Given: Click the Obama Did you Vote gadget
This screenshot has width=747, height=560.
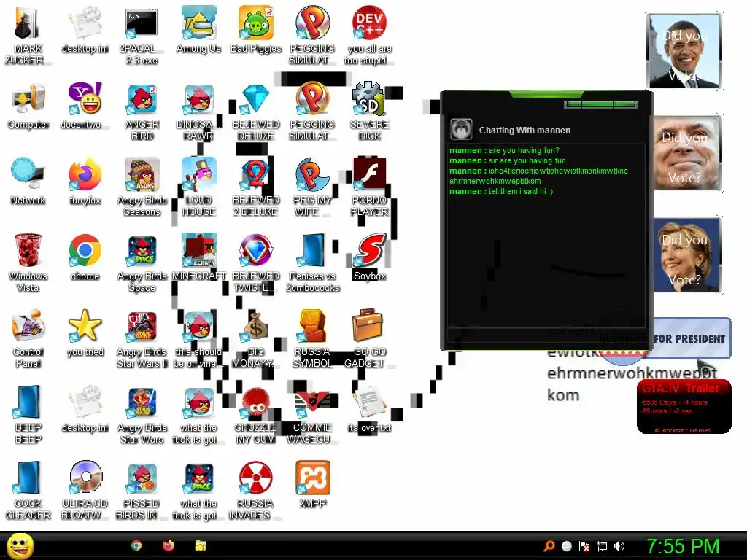Looking at the screenshot, I should click(x=684, y=50).
